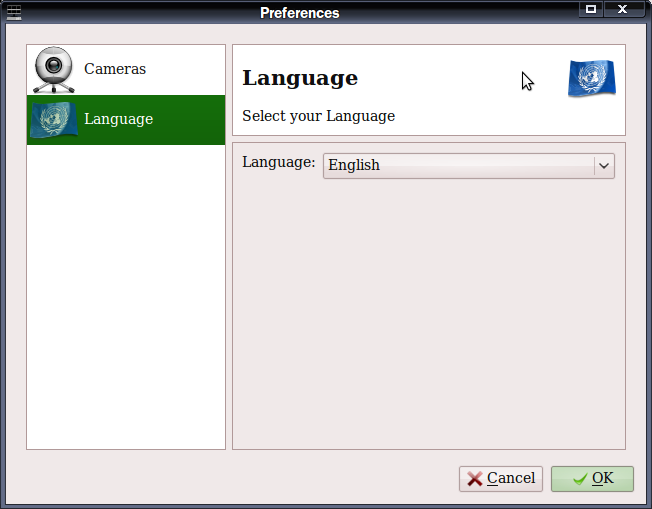Click the "Select your Language" subtitle text

click(319, 116)
